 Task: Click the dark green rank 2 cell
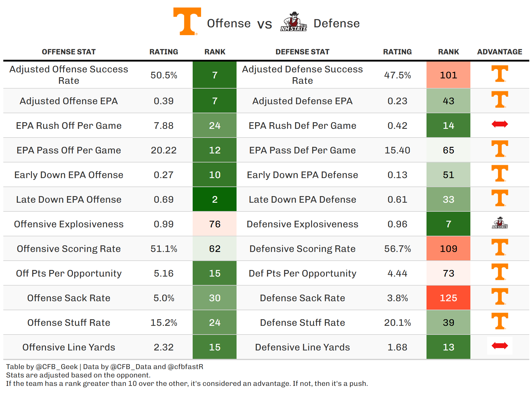click(x=215, y=199)
